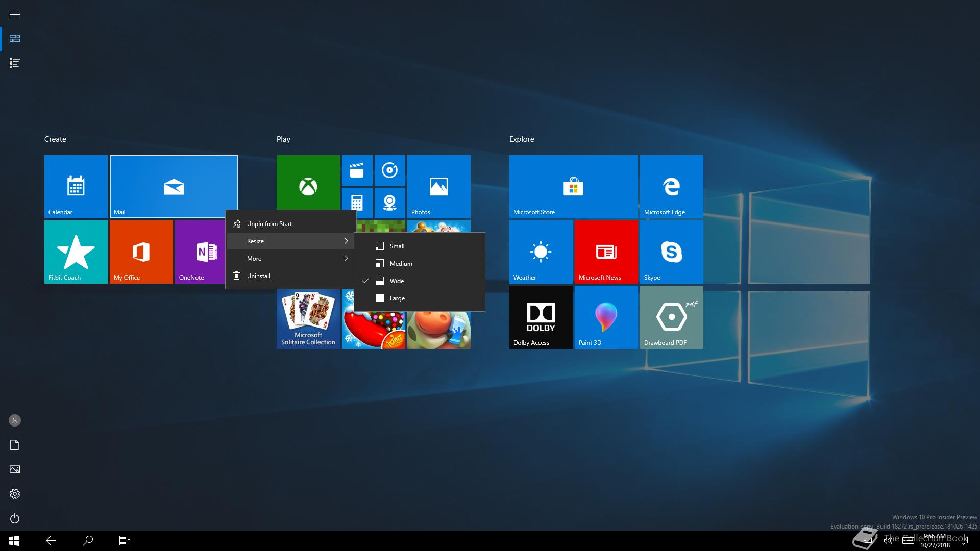Choose Small tile size
980x551 pixels.
point(420,246)
